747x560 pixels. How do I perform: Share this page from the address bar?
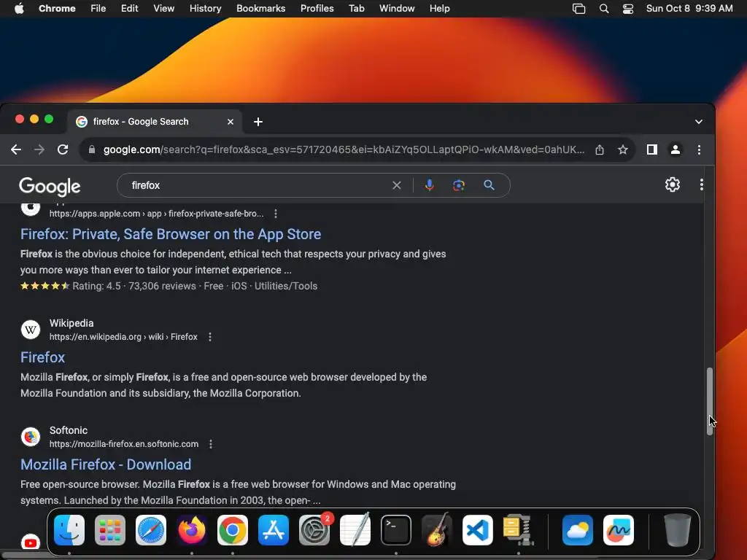[x=600, y=149]
